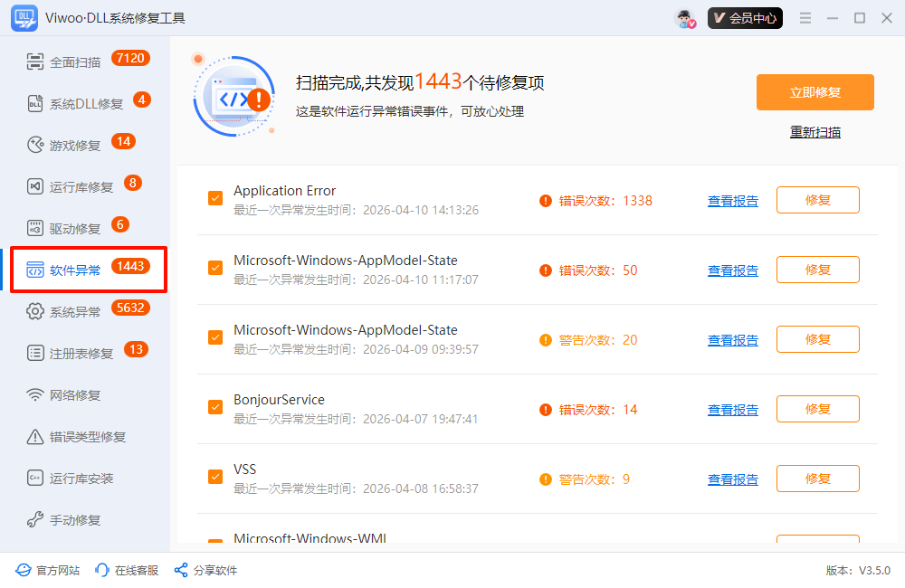Toggle the BonjourService checkbox
Image resolution: width=905 pixels, height=588 pixels.
(x=215, y=407)
